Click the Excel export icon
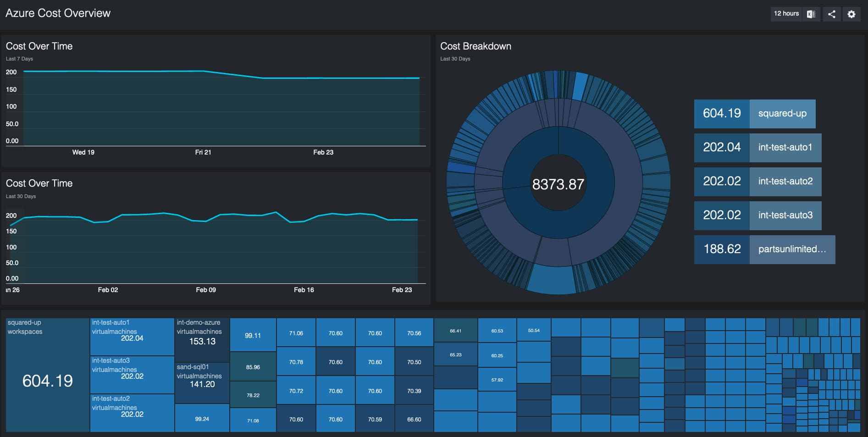 point(811,14)
